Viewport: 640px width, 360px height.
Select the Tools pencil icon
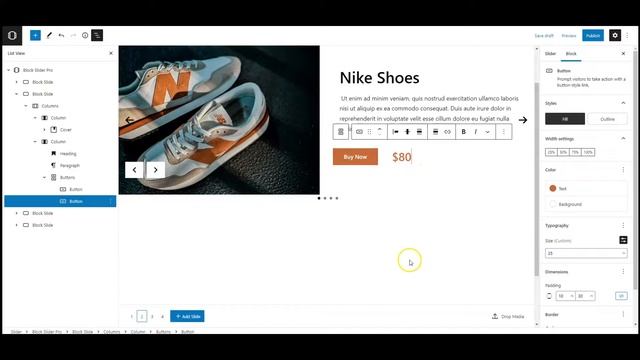tap(49, 36)
